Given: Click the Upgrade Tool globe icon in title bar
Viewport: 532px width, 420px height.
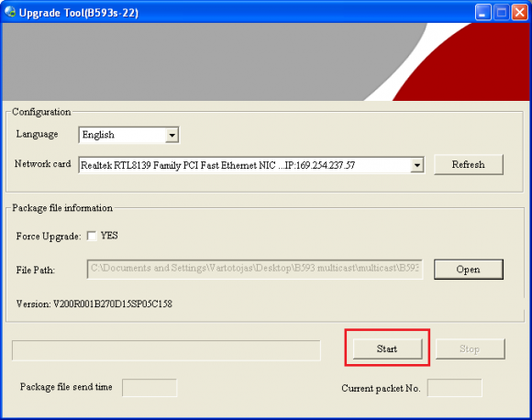Looking at the screenshot, I should click(10, 12).
